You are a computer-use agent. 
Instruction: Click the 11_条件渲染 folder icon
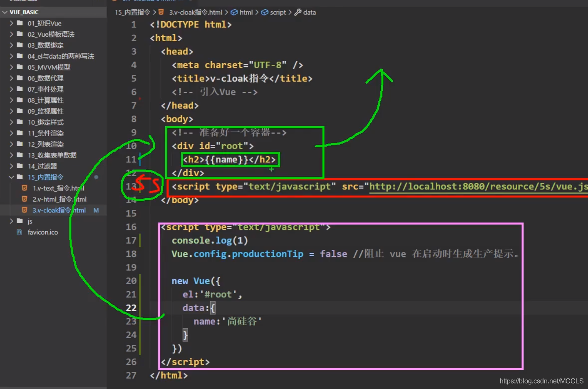pyautogui.click(x=20, y=133)
